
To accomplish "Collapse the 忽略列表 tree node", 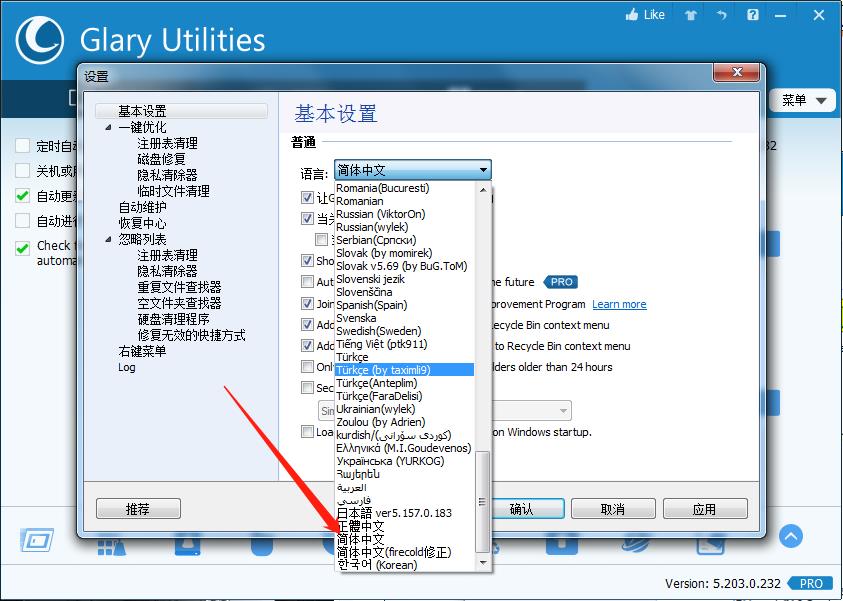I will [x=109, y=239].
